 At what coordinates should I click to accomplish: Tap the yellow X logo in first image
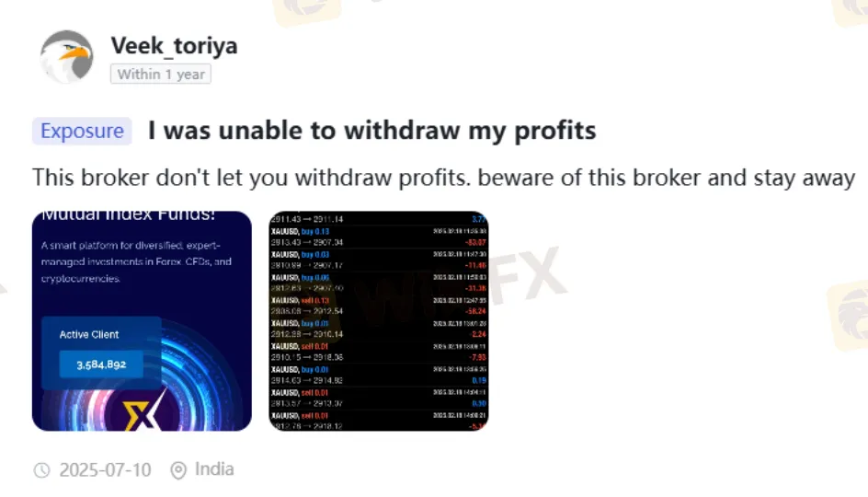click(143, 410)
